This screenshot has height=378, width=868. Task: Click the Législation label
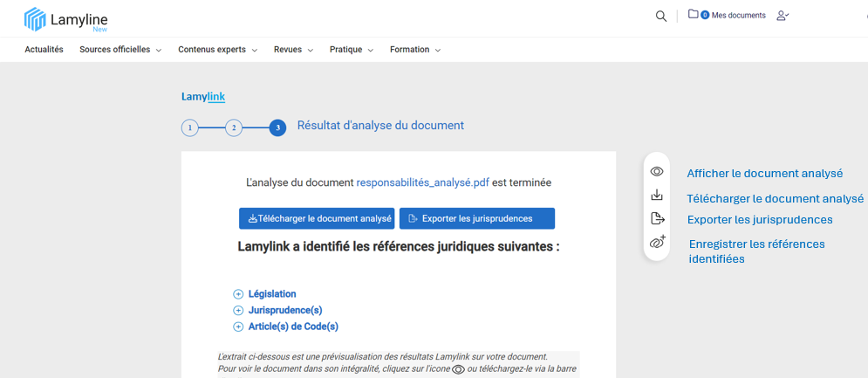click(272, 294)
